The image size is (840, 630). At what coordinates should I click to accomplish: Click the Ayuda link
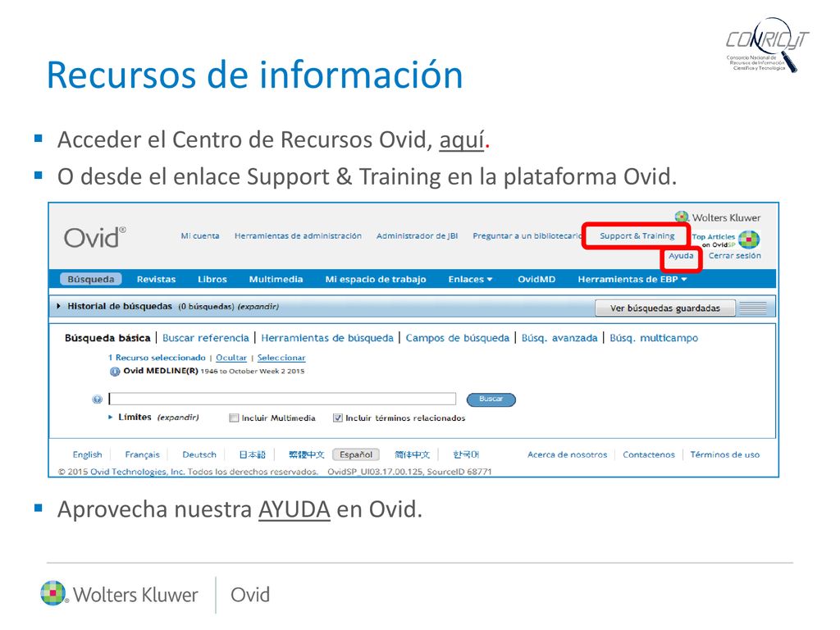[x=681, y=256]
